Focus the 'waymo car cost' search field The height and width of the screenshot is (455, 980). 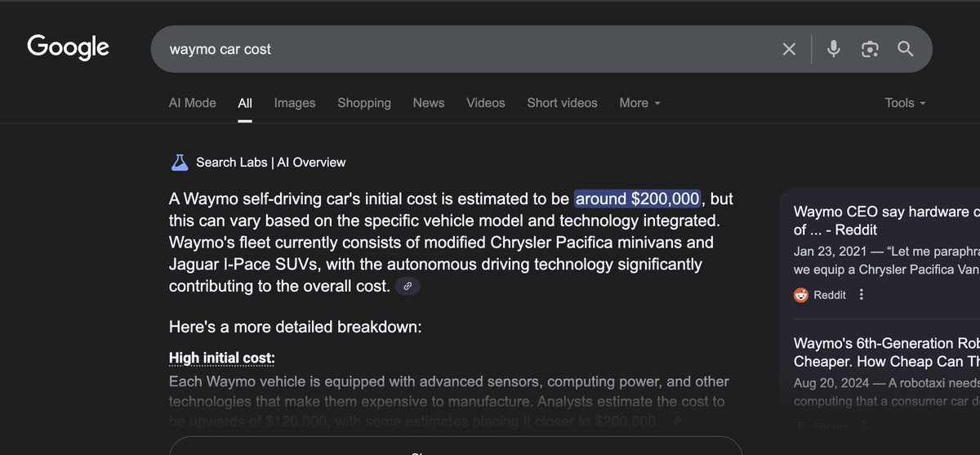pyautogui.click(x=465, y=49)
